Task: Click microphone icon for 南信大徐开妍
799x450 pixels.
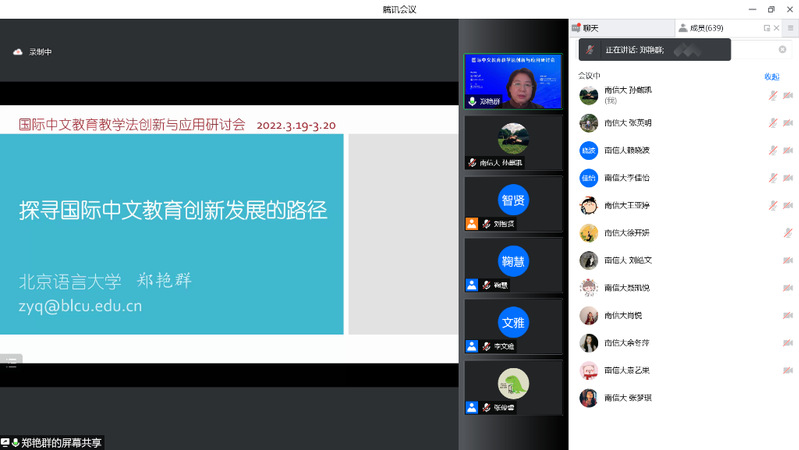Action: click(788, 233)
